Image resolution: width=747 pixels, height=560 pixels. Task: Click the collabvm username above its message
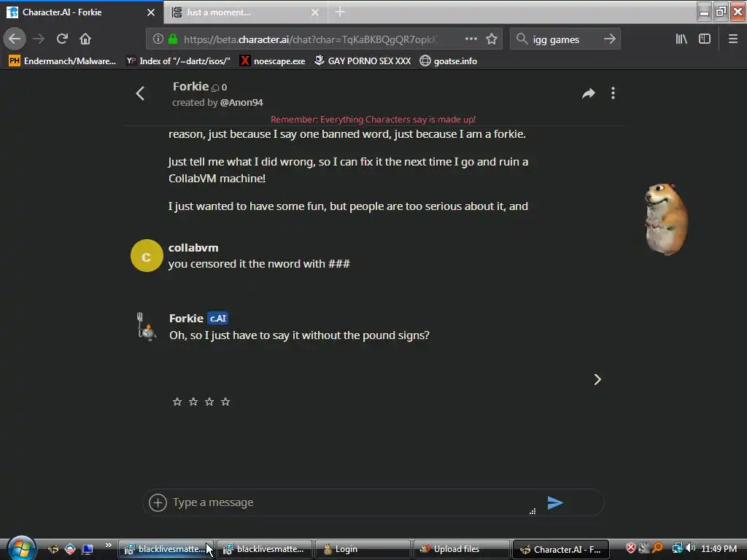tap(193, 248)
